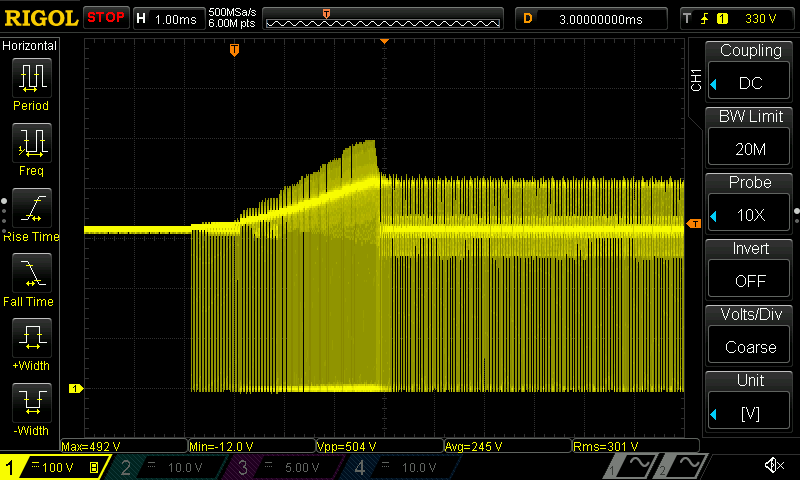Click the RIGOL logo
The height and width of the screenshot is (480, 800).
pos(41,18)
